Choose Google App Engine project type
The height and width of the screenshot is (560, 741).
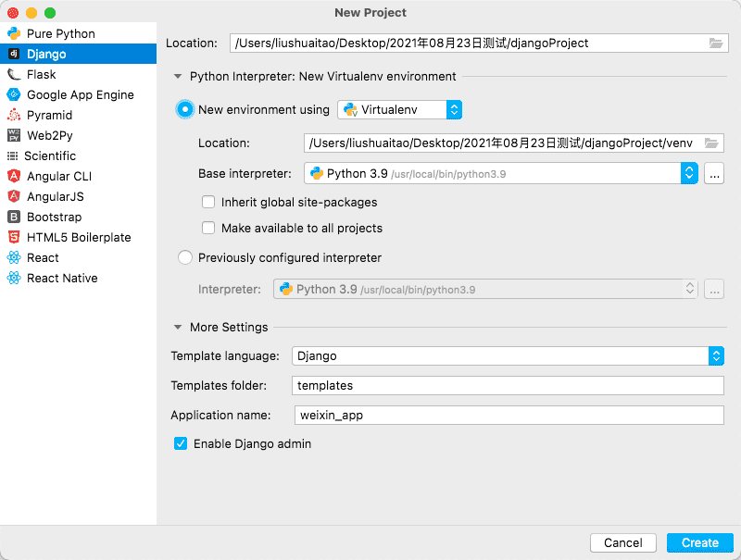[x=78, y=94]
